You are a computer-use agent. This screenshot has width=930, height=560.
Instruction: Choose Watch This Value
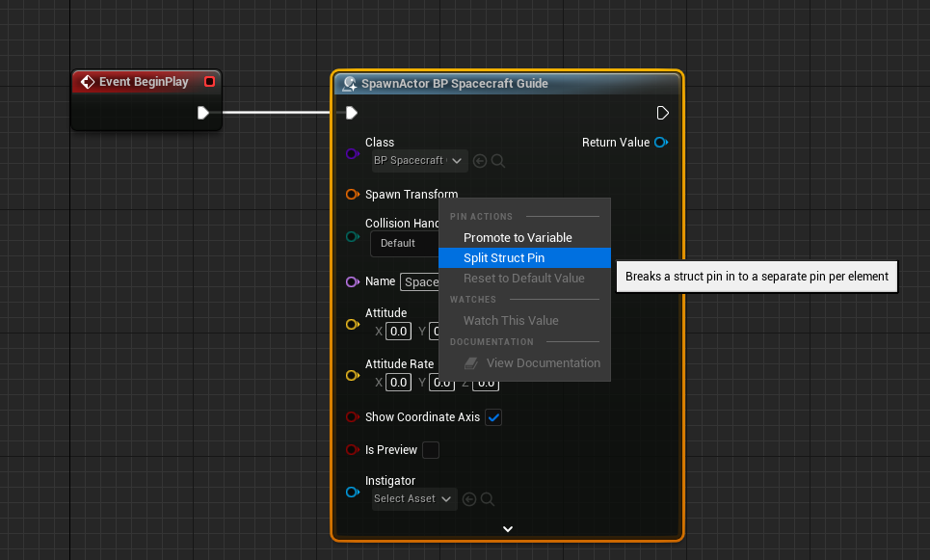coord(524,320)
